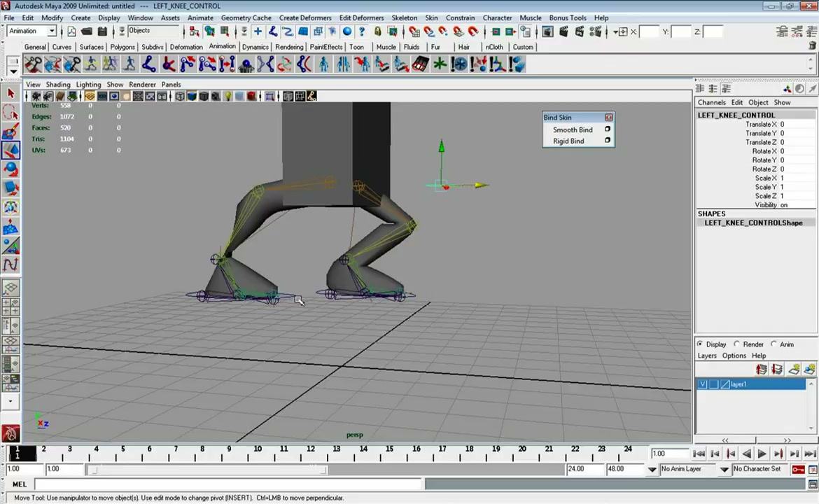Close the Bind Skin tear-off menu

tap(608, 118)
